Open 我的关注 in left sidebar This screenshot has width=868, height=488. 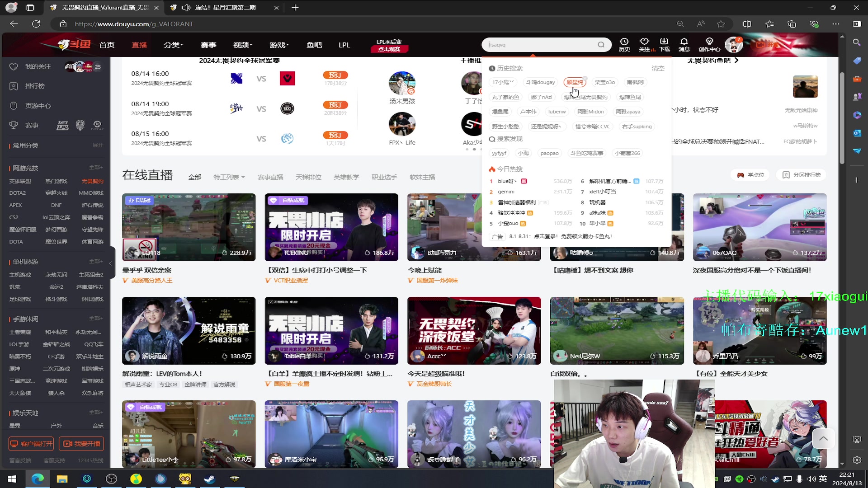click(x=38, y=66)
